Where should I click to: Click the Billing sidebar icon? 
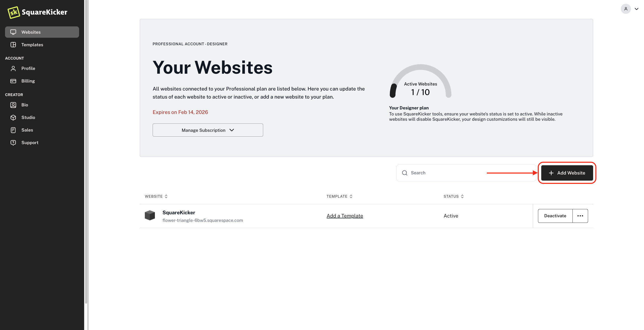pyautogui.click(x=14, y=81)
